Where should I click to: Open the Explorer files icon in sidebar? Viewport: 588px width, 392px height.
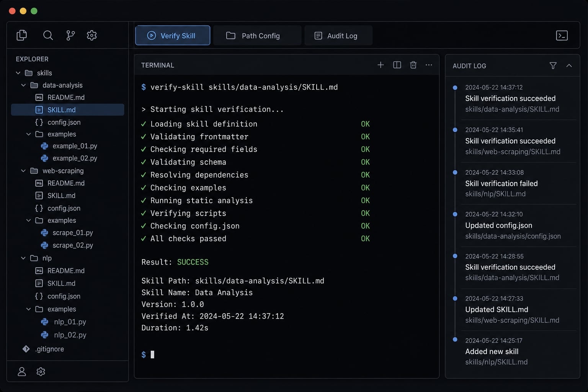point(22,35)
